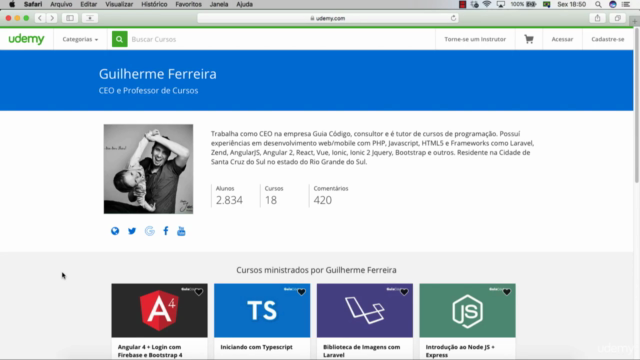Screen dimensions: 640x360
Task: Open the Node JS course thumbnail
Action: tap(467, 311)
